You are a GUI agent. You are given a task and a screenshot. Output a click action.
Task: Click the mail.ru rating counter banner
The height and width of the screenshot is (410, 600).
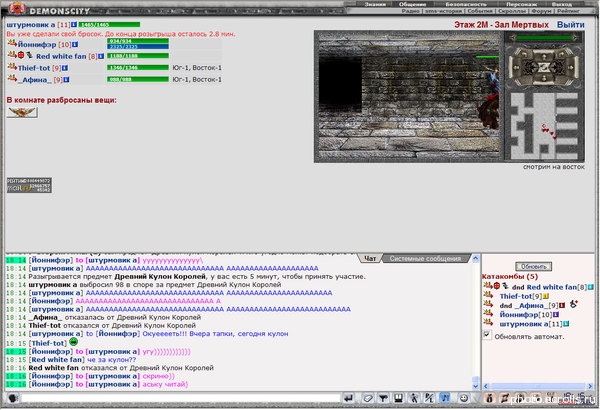29,185
